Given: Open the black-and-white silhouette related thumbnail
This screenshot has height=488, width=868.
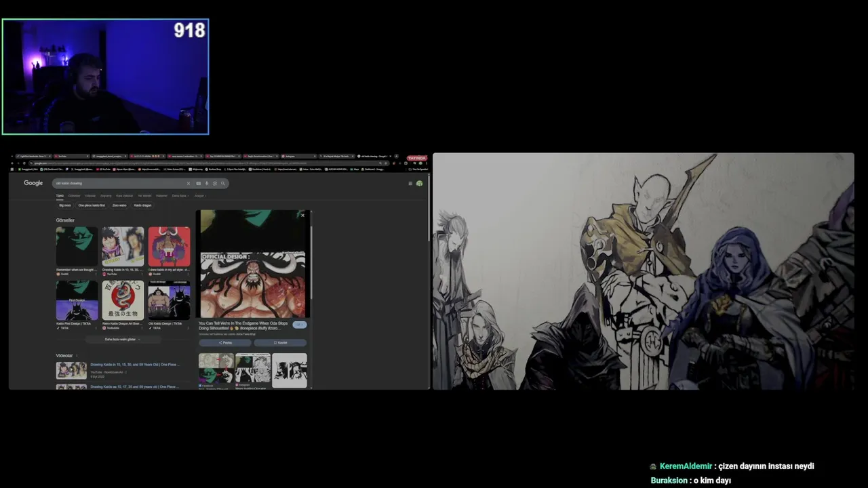Looking at the screenshot, I should pyautogui.click(x=290, y=370).
